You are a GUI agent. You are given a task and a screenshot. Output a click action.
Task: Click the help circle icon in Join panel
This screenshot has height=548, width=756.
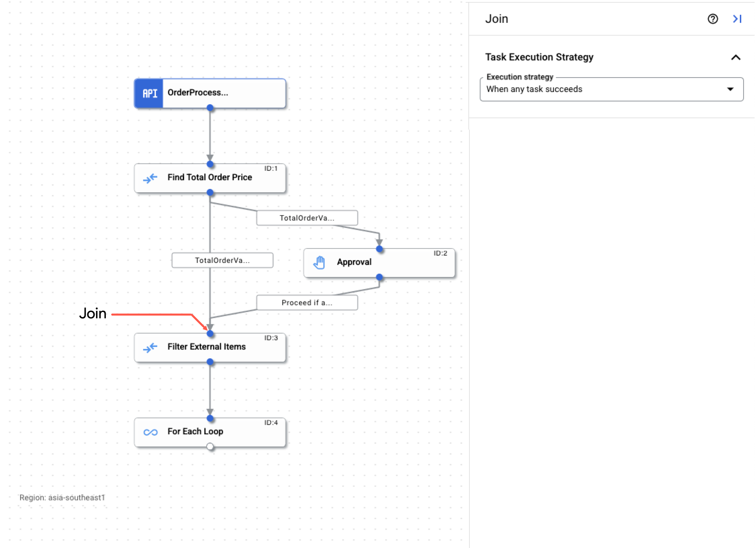pyautogui.click(x=713, y=18)
